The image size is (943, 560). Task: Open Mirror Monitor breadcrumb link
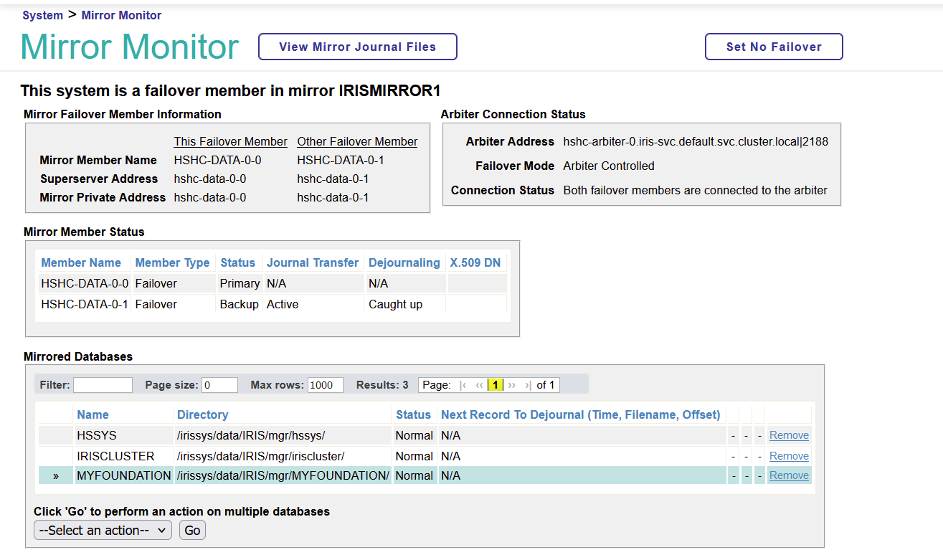tap(121, 15)
